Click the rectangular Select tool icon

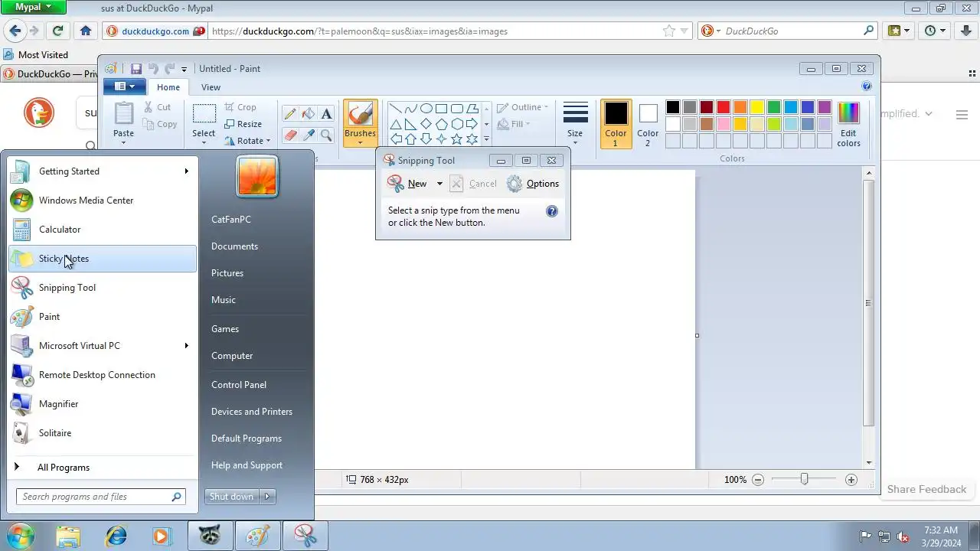click(204, 114)
